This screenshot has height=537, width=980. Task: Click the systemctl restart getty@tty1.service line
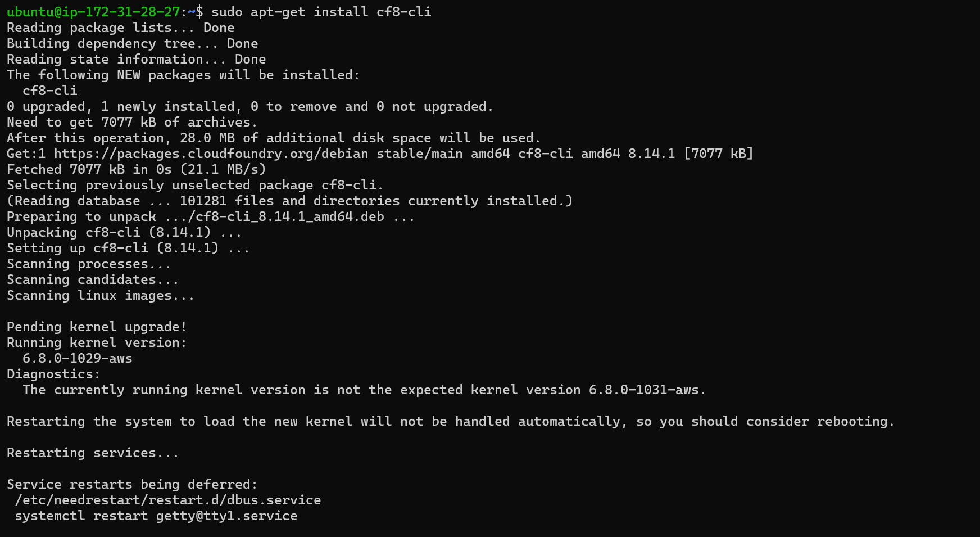(156, 516)
